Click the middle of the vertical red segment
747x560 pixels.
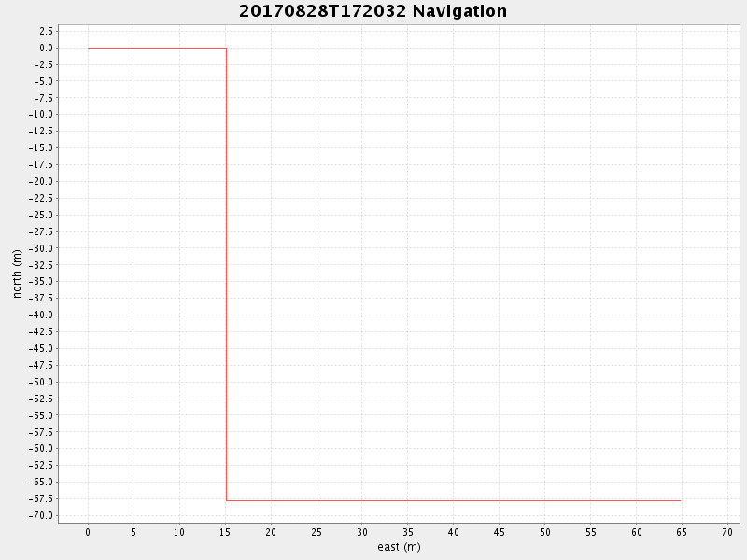226,274
